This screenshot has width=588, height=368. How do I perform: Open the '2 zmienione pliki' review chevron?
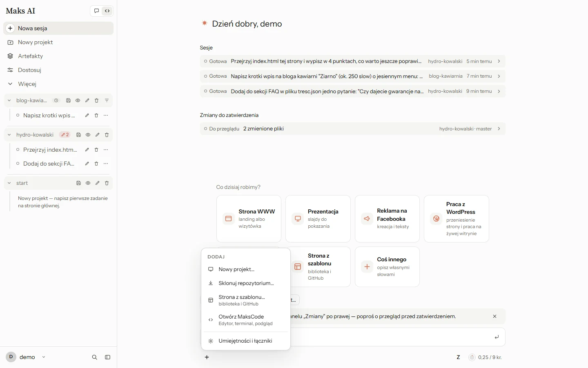tap(499, 129)
